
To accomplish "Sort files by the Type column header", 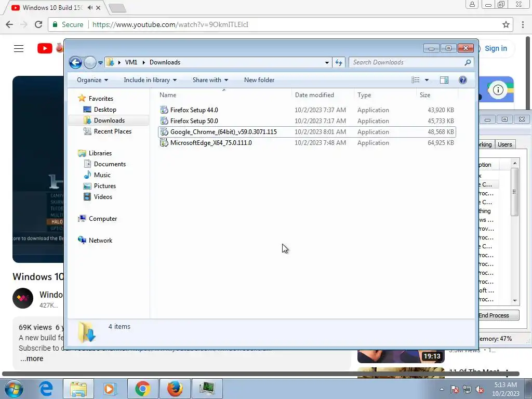I will pos(385,95).
